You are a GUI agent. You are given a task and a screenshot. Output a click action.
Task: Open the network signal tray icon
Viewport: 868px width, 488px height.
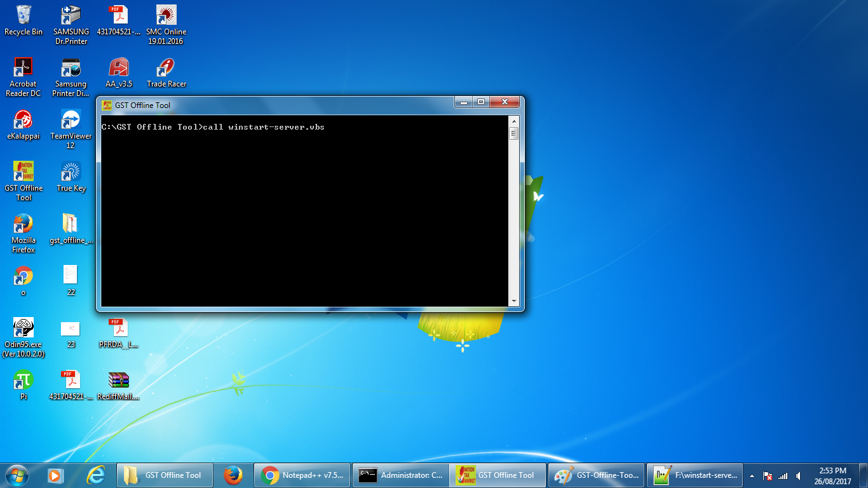coord(783,475)
